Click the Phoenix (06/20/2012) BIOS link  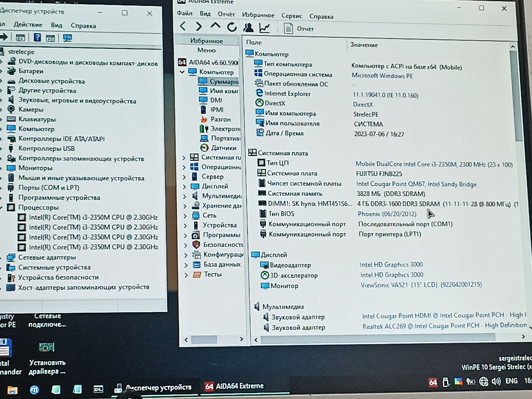pyautogui.click(x=387, y=214)
